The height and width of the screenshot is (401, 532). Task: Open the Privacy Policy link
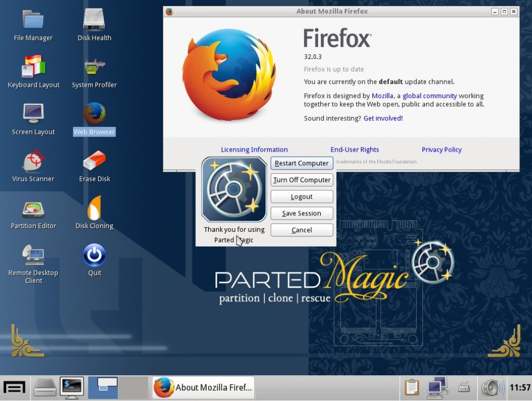pyautogui.click(x=441, y=150)
